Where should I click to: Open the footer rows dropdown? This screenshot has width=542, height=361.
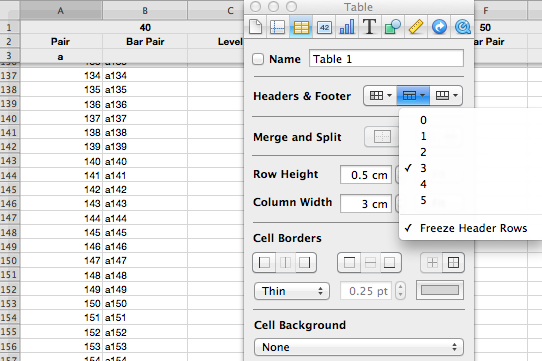coord(446,95)
